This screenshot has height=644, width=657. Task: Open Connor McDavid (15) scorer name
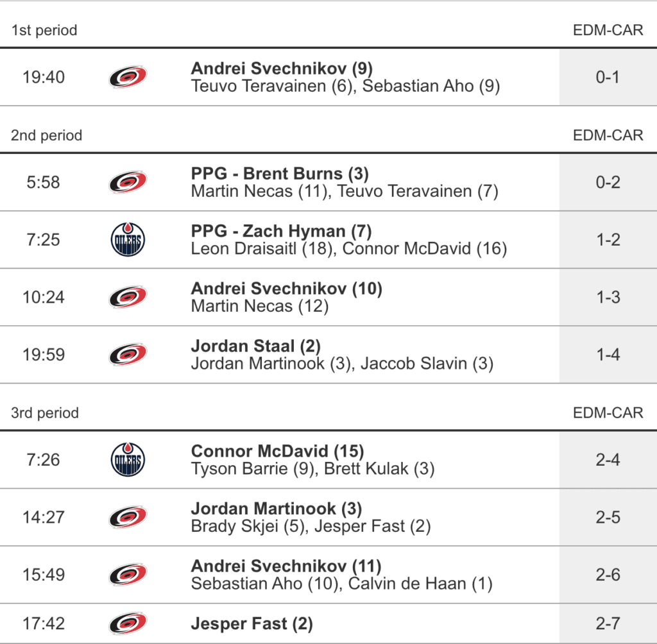point(277,451)
